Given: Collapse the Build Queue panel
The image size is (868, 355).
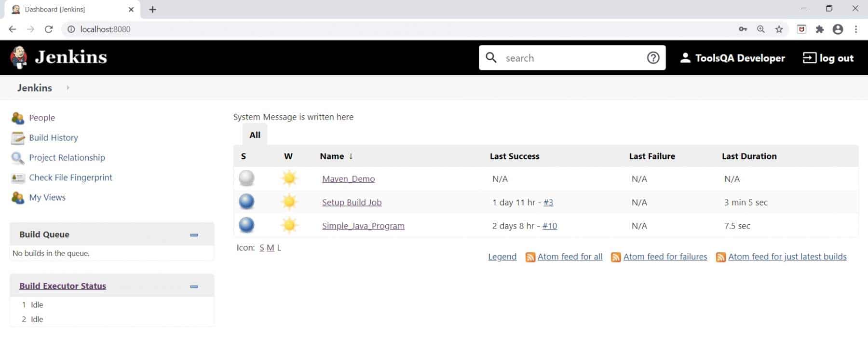Looking at the screenshot, I should tap(194, 235).
